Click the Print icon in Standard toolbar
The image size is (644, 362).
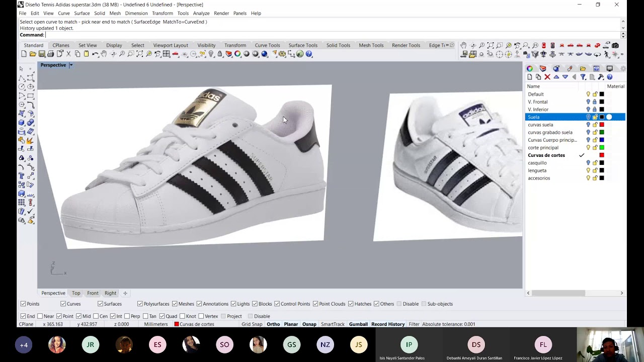(x=50, y=54)
